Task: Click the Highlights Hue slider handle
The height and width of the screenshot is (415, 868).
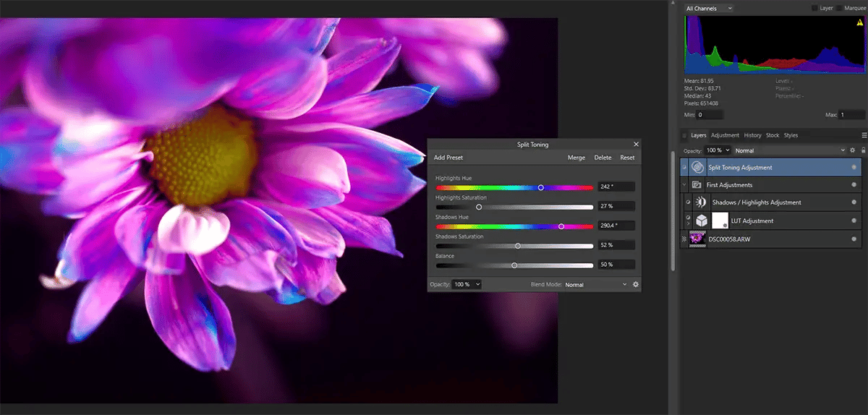Action: click(x=540, y=187)
